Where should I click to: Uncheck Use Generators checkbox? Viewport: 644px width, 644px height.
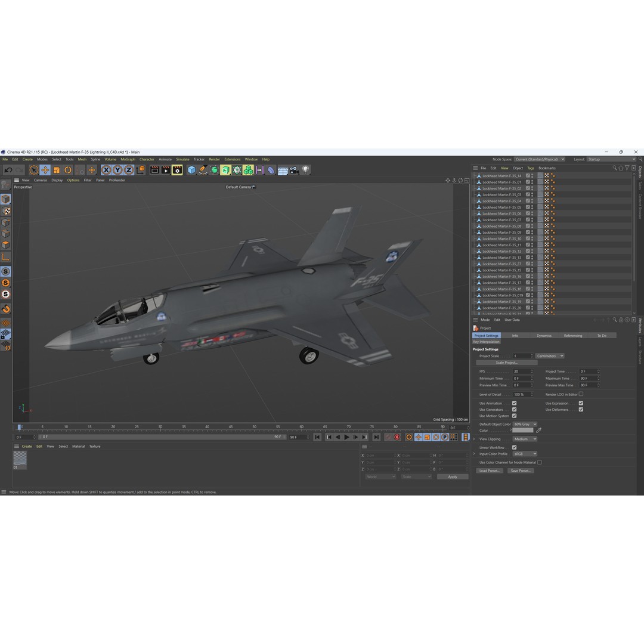(x=514, y=410)
